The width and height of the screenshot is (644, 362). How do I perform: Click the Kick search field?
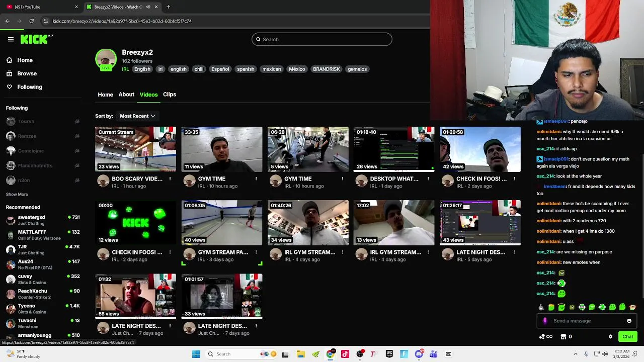[322, 39]
